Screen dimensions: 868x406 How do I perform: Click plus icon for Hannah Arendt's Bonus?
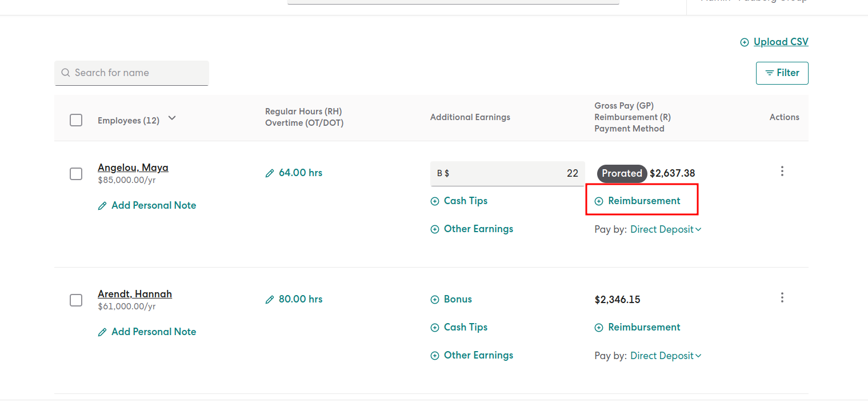[435, 300]
